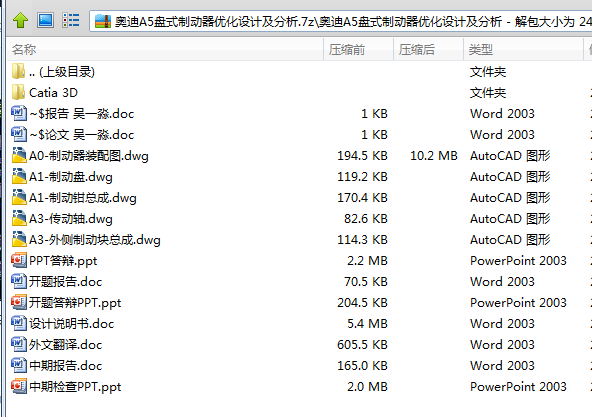Select 设计说明书.doc Word icon
The width and height of the screenshot is (592, 417).
(x=18, y=323)
